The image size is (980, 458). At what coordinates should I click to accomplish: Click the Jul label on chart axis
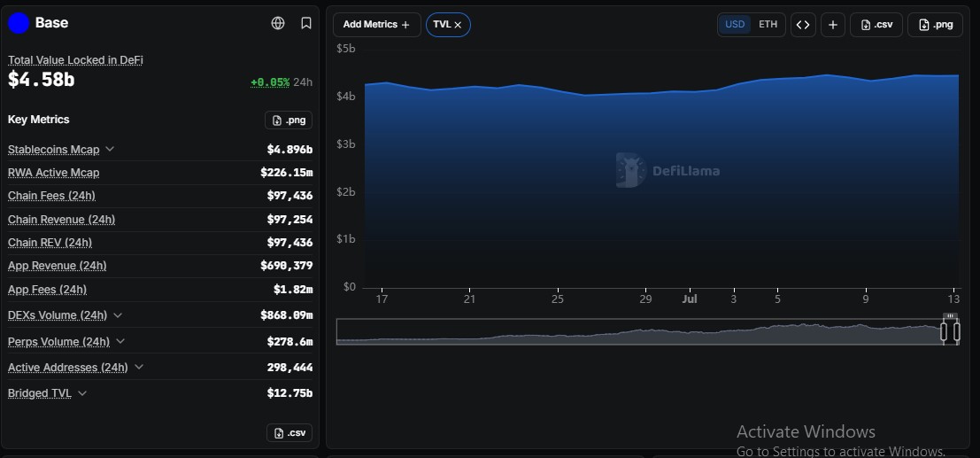690,299
